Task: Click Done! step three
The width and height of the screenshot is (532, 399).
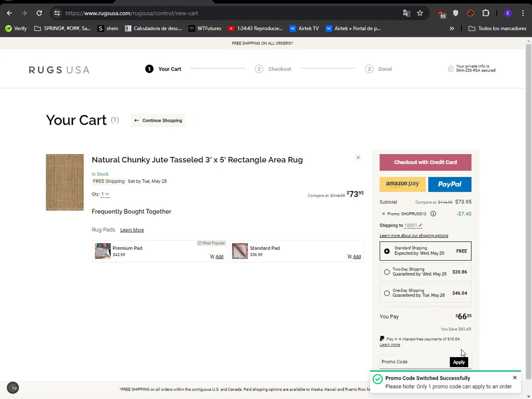Action: [x=378, y=69]
